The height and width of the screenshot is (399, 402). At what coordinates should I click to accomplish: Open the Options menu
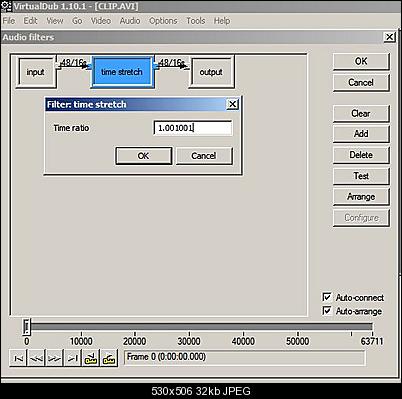pos(163,21)
